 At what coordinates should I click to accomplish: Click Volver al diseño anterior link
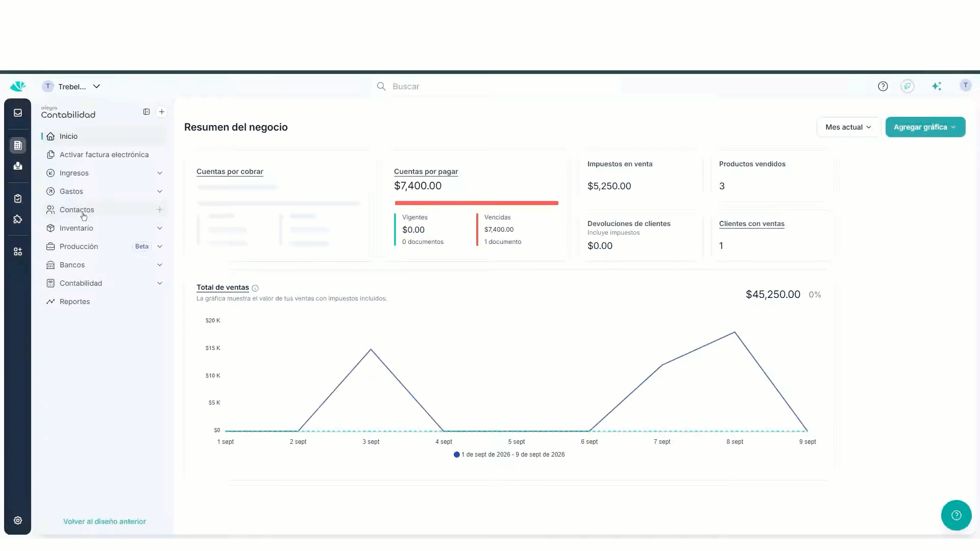(105, 521)
